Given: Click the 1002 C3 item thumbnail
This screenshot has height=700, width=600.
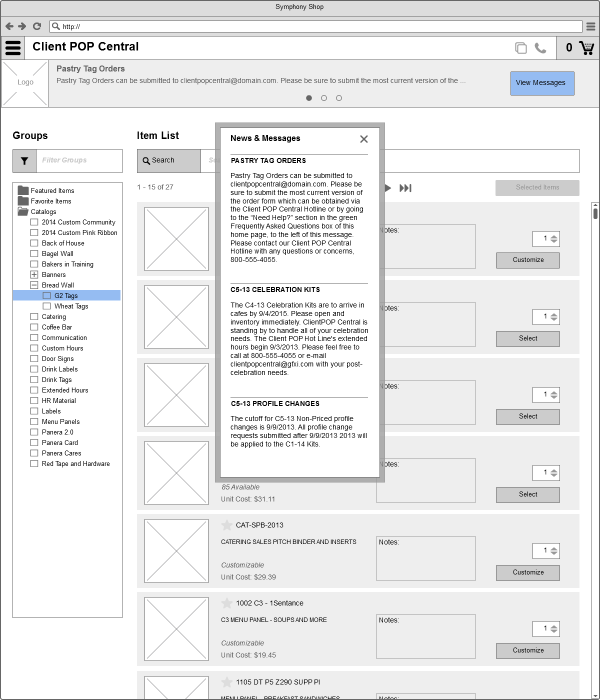Looking at the screenshot, I should pyautogui.click(x=176, y=629).
